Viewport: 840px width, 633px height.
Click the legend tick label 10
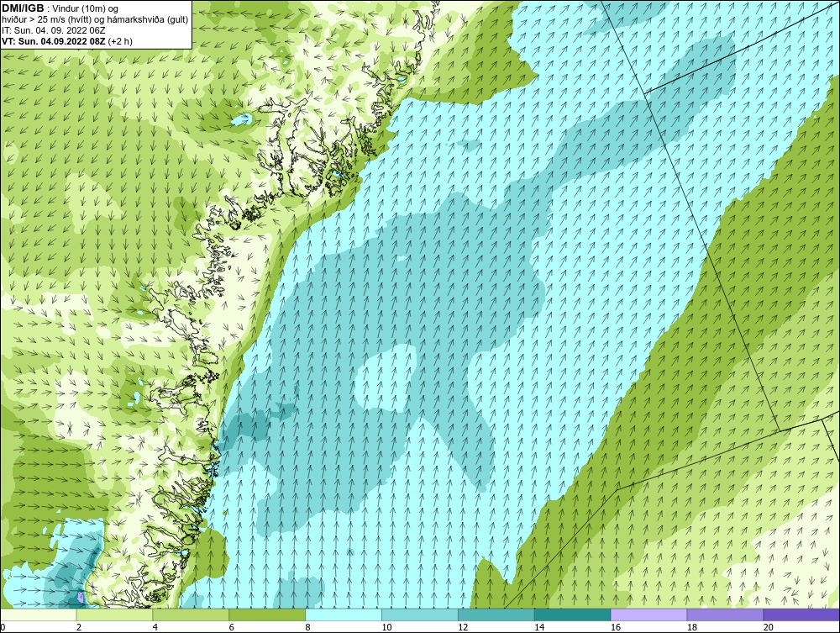[386, 627]
